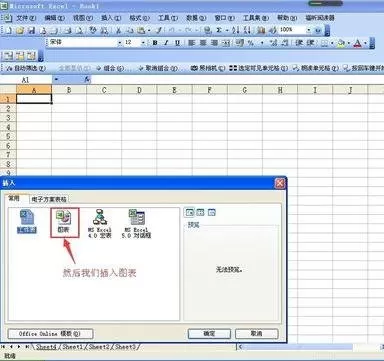The width and height of the screenshot is (384, 361).
Task: Select the Sheet3 worksheet tab
Action: 125,347
